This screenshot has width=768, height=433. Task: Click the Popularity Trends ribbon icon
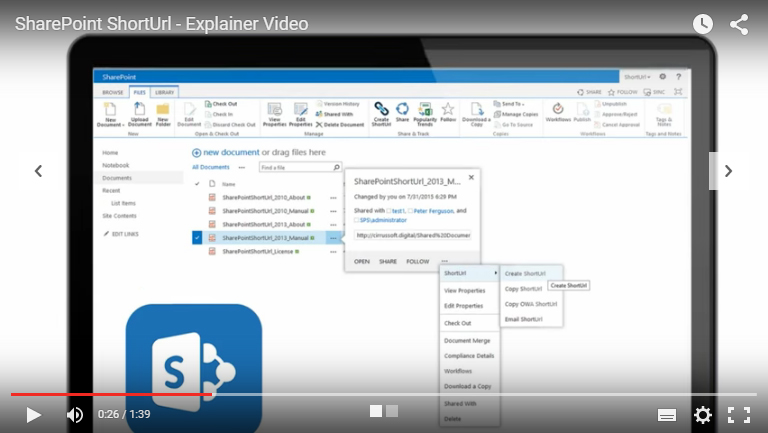click(x=425, y=114)
